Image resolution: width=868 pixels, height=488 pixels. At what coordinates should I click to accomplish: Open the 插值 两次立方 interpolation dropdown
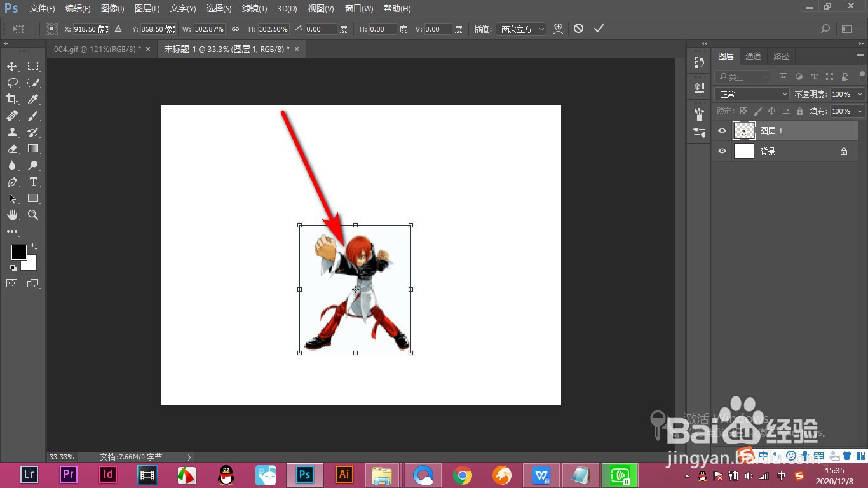(520, 29)
